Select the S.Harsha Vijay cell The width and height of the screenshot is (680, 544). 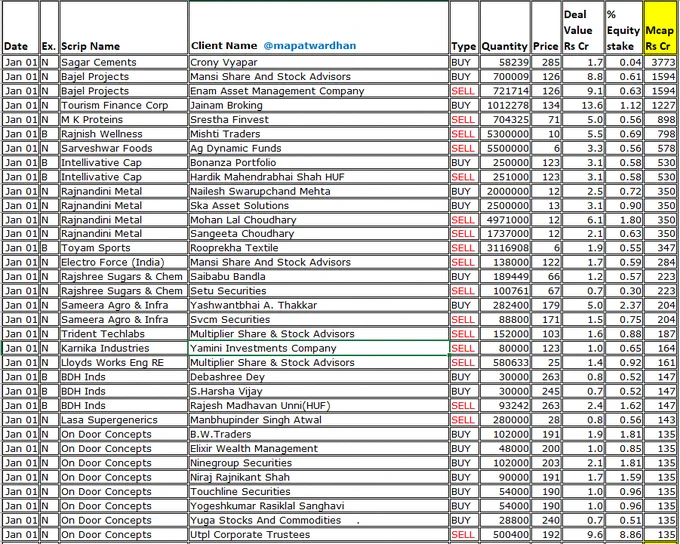point(319,391)
